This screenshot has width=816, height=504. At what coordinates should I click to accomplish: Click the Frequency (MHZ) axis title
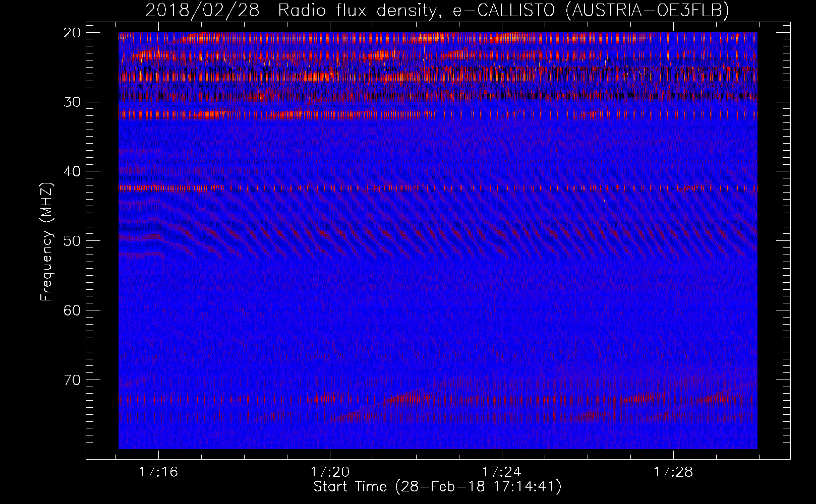point(46,242)
